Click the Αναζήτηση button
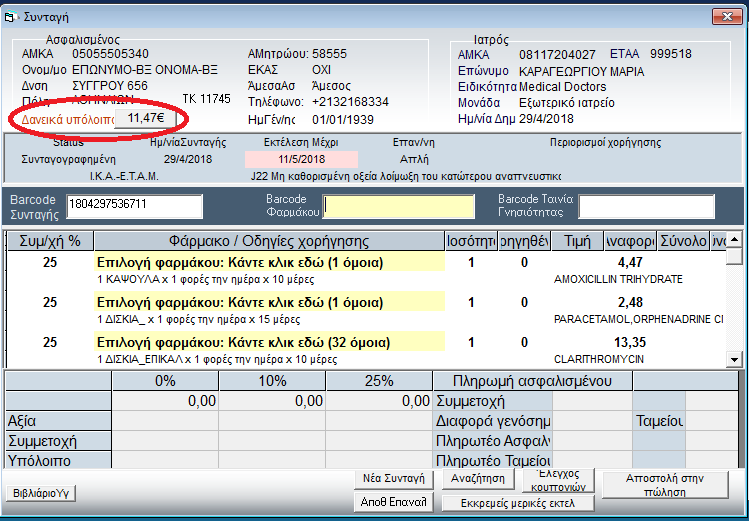 pos(478,478)
